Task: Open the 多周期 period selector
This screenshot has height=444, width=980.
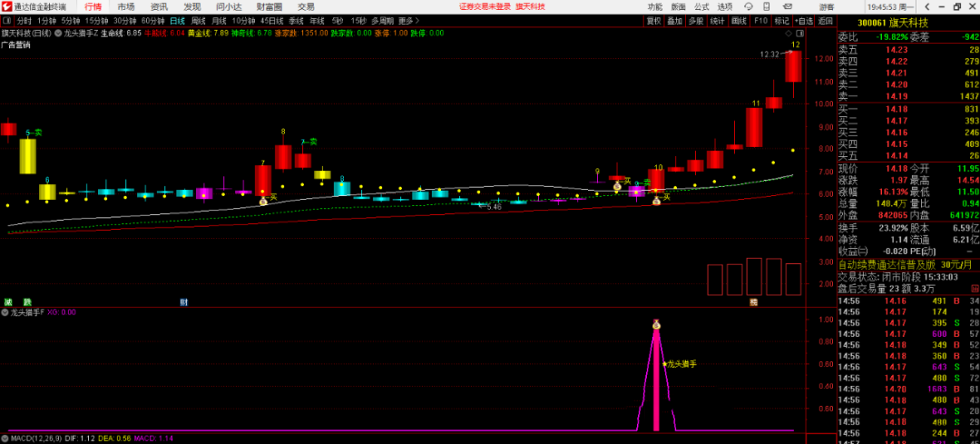Action: click(382, 20)
